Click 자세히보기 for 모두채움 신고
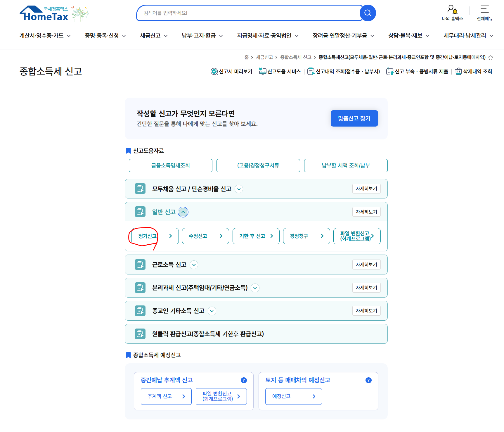The image size is (504, 432). [366, 189]
